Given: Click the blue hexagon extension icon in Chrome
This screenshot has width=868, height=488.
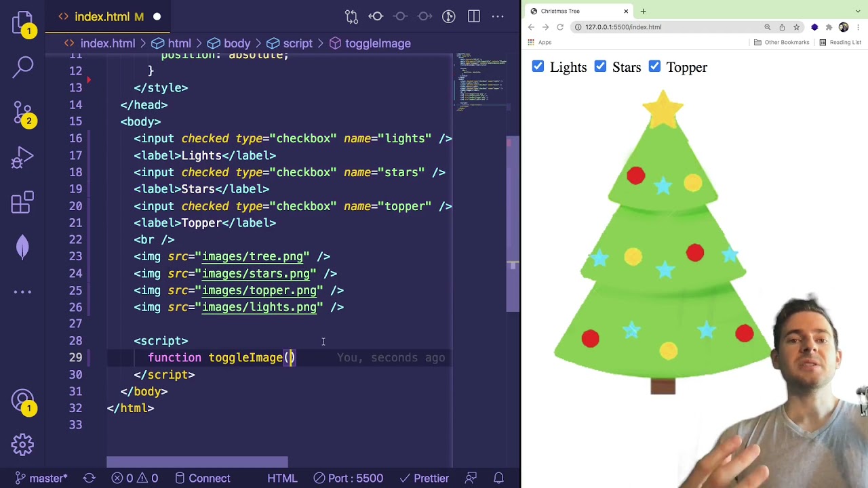Looking at the screenshot, I should point(814,27).
